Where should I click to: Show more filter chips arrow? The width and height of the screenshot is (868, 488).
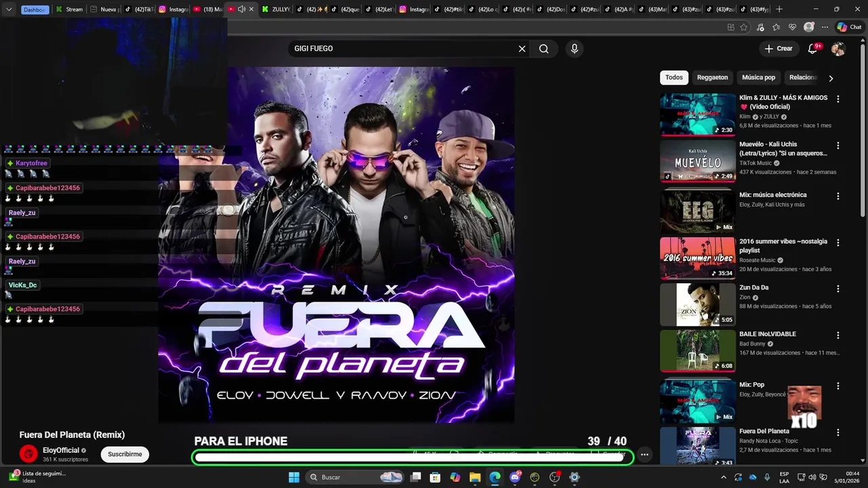[x=831, y=78]
